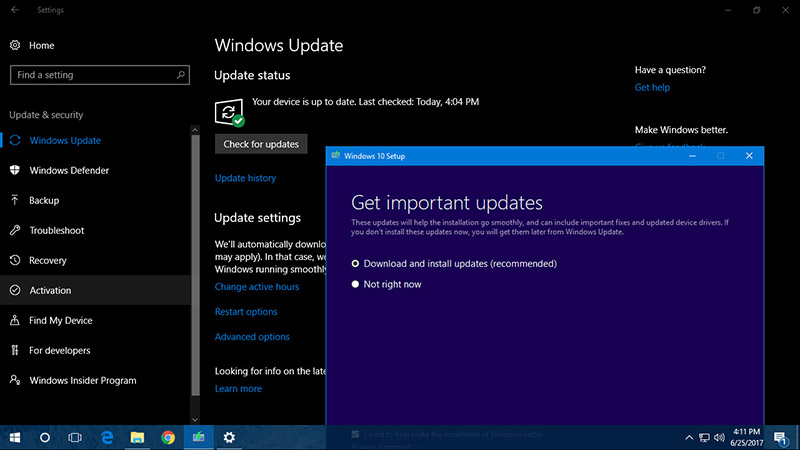Switch to Settings gear on taskbar
Screen dimensions: 800x450
point(229,437)
